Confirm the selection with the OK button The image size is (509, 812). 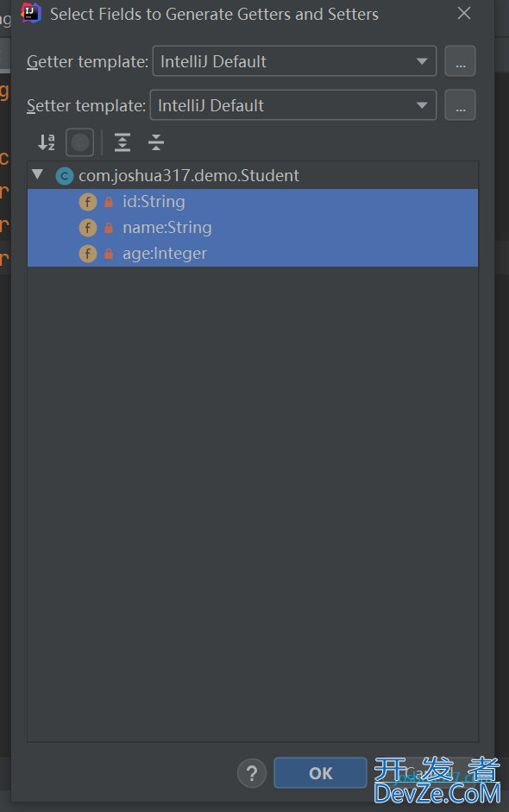(x=321, y=773)
